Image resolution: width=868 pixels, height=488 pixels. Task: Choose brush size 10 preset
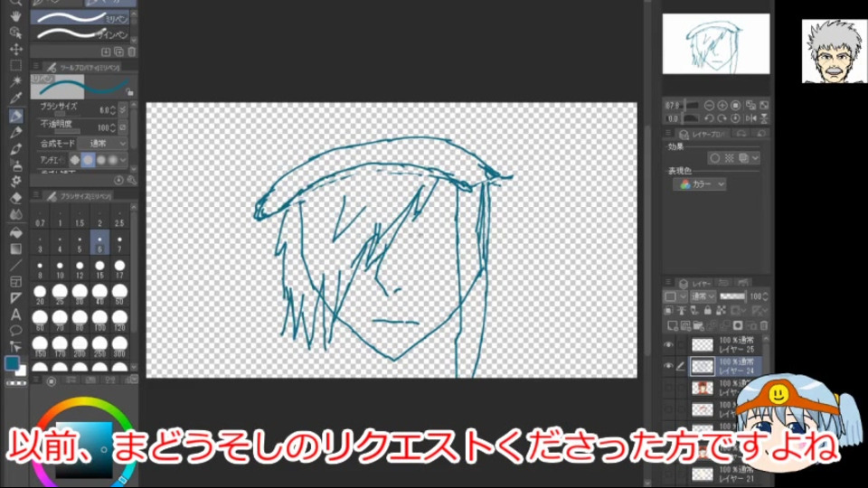point(60,269)
